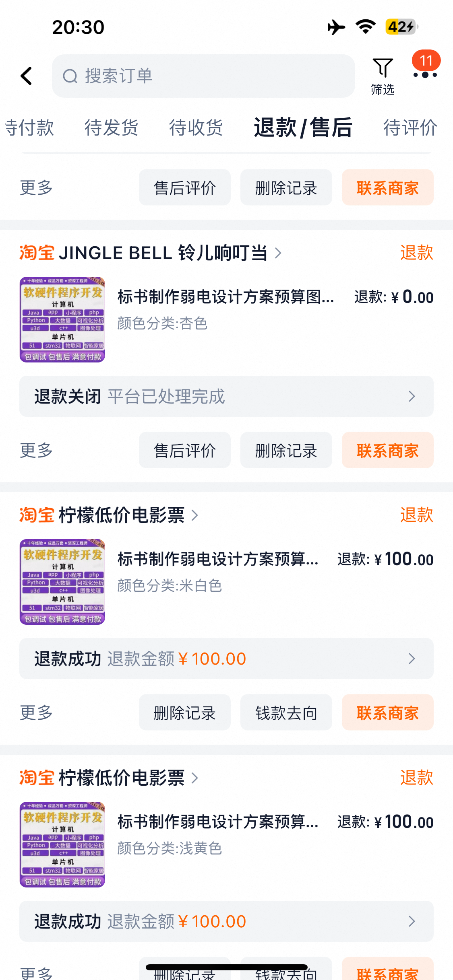This screenshot has height=980, width=453.
Task: Tap 删除记录 for the JINGLE BELL order
Action: pyautogui.click(x=286, y=450)
